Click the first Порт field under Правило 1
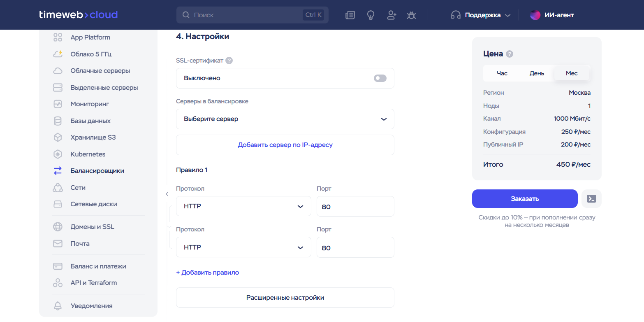Viewport: 644px width, 322px height. pyautogui.click(x=355, y=206)
